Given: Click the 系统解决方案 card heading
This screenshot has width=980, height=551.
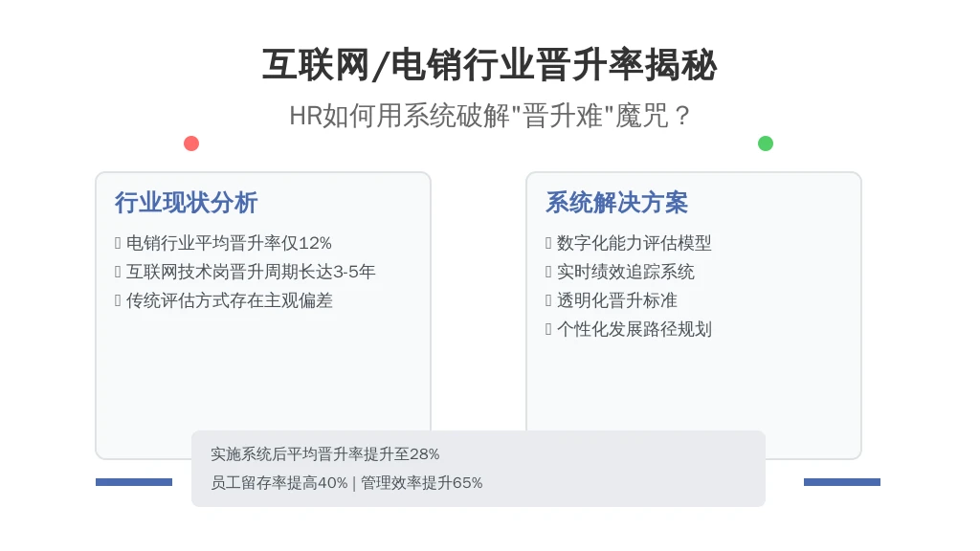Looking at the screenshot, I should [x=616, y=203].
